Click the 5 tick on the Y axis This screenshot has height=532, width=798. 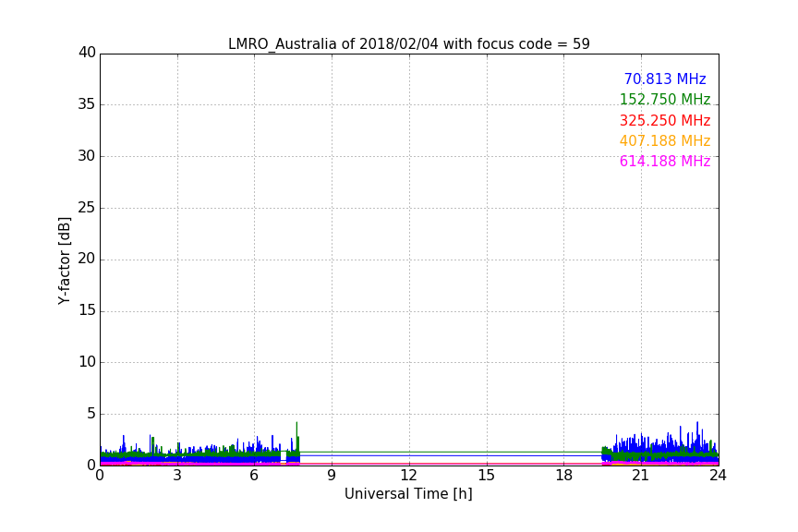[x=91, y=414]
